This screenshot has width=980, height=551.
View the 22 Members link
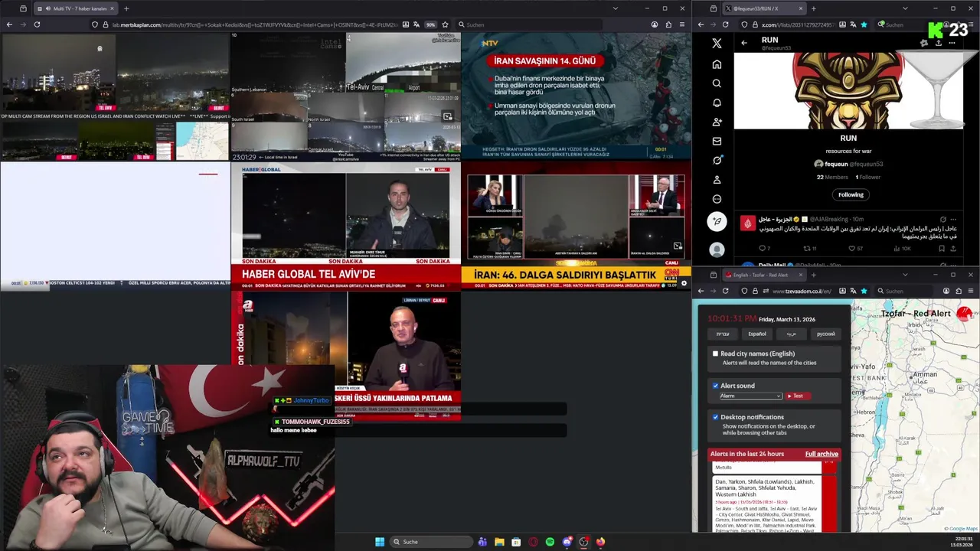click(832, 177)
